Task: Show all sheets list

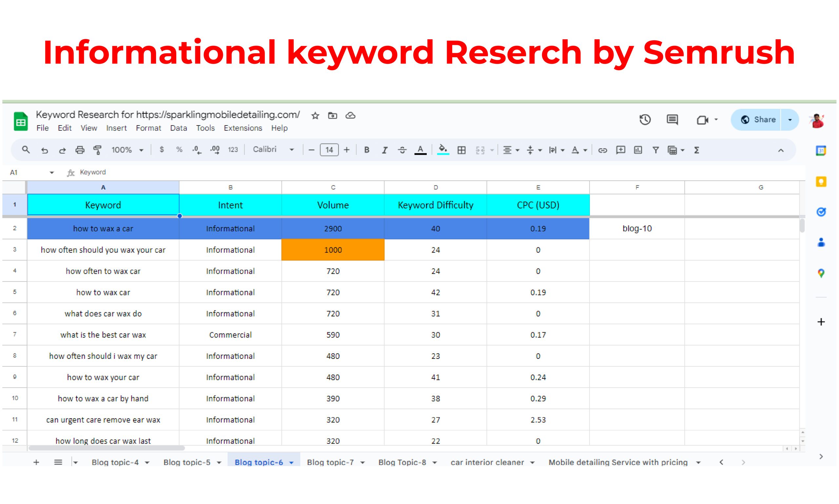Action: pos(58,462)
